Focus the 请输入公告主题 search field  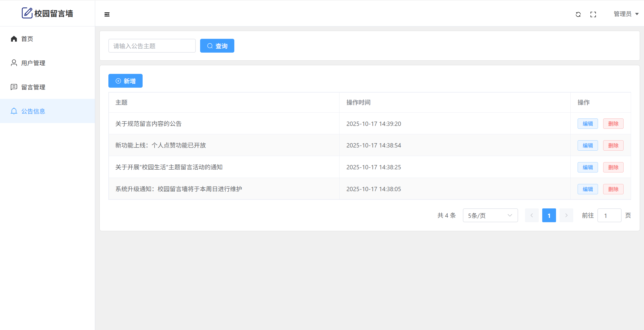coord(152,46)
